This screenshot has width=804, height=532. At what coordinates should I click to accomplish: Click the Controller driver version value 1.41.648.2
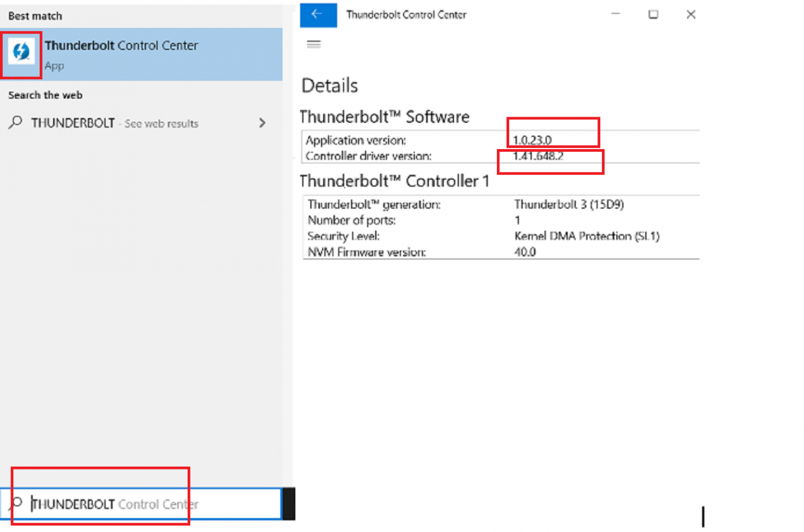[538, 156]
